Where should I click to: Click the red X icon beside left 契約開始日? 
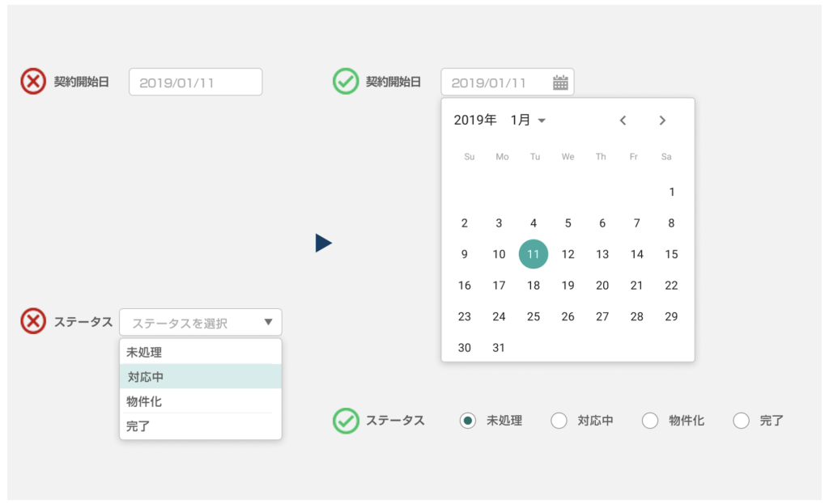point(32,81)
